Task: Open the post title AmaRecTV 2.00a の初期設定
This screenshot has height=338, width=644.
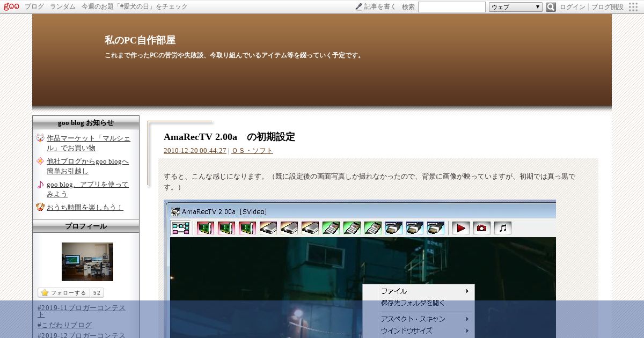Action: (229, 137)
